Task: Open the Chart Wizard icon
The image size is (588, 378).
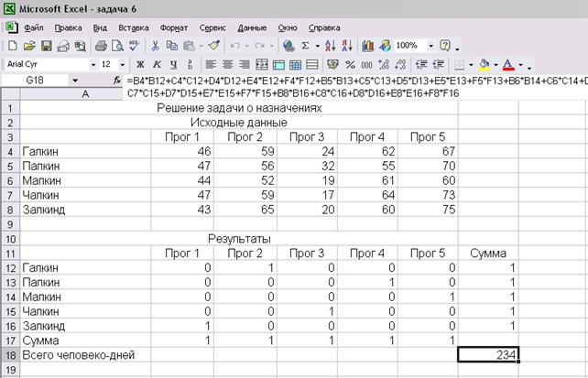Action: coord(368,45)
